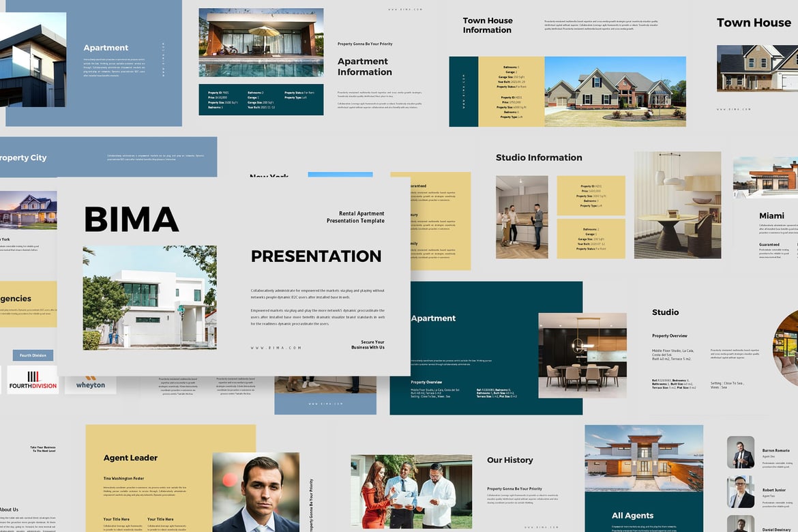Select the people in kitchen photo

(522, 218)
